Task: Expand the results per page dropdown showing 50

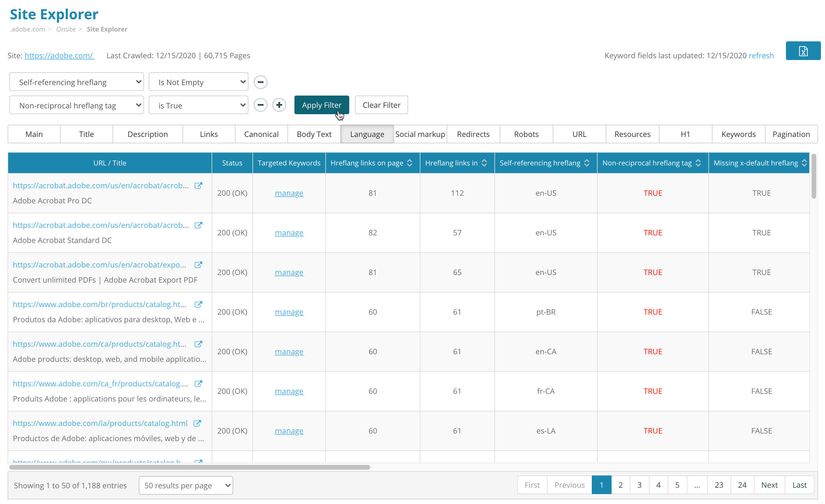Action: 186,485
